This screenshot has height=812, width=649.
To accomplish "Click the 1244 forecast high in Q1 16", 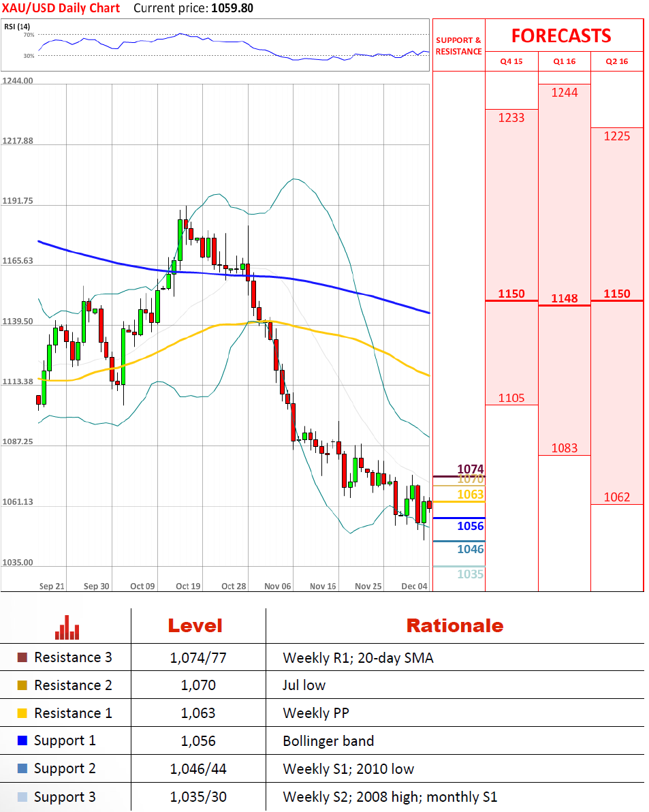I will 565,93.
